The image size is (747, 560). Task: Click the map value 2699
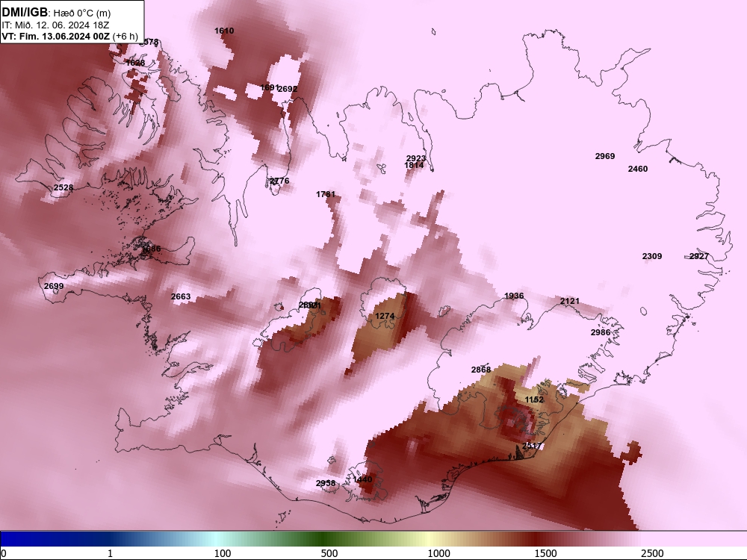click(x=53, y=286)
